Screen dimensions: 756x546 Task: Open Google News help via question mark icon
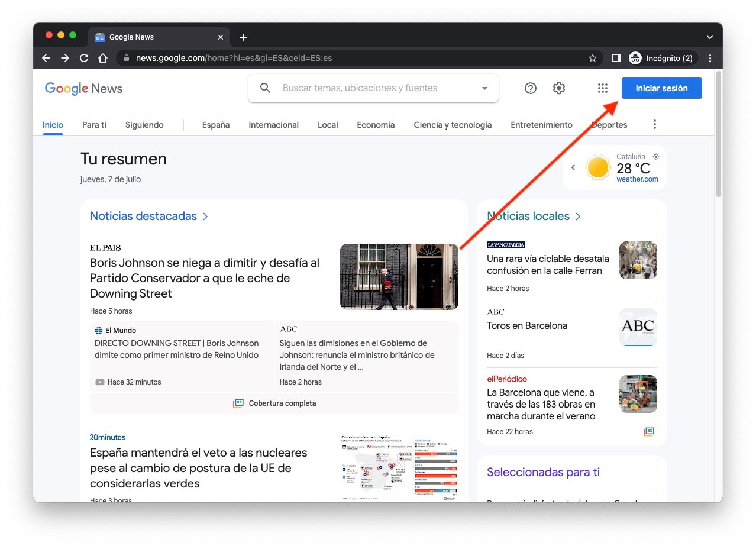[x=530, y=88]
